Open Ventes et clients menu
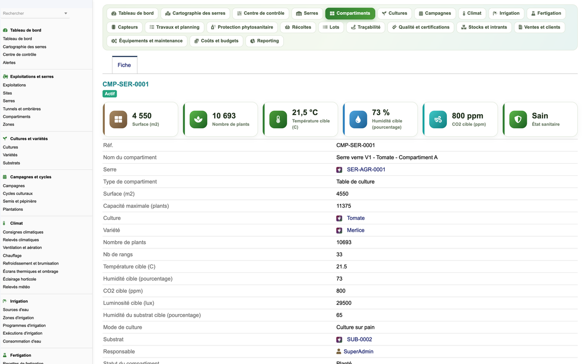The height and width of the screenshot is (364, 588). [539, 27]
